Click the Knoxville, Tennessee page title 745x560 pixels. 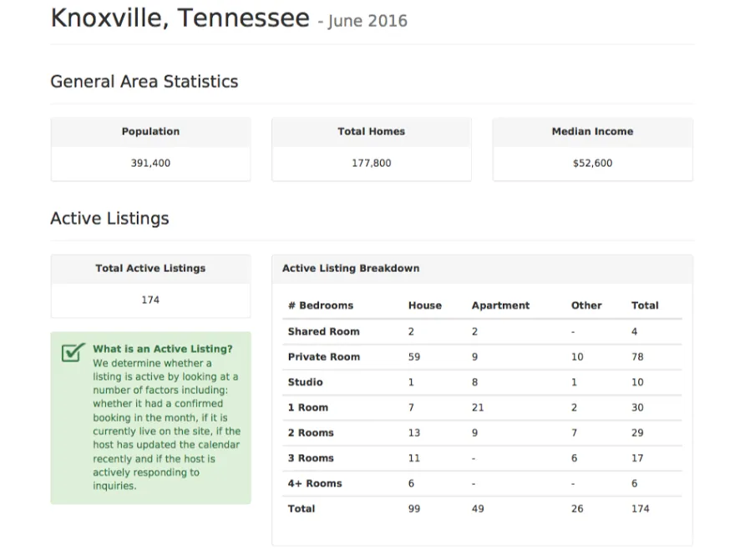(x=180, y=18)
